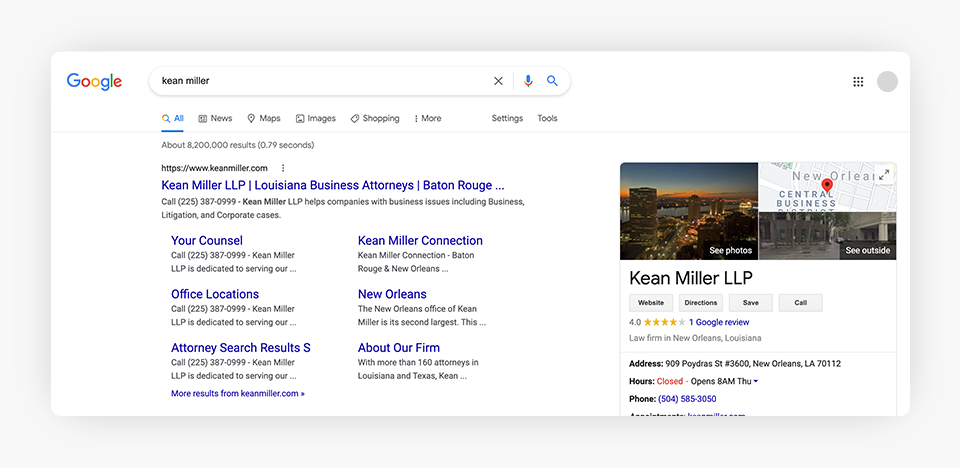Go to Google homepage via logo
The image size is (960, 468).
94,82
